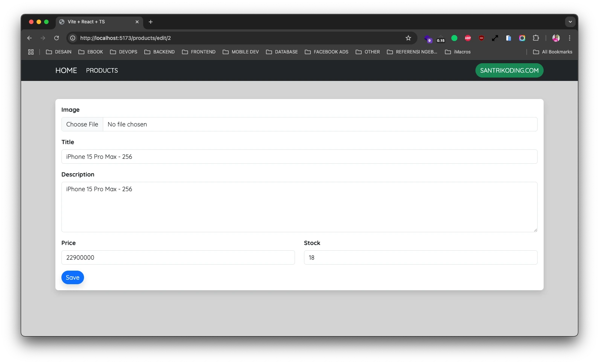Click the address bar URL
This screenshot has height=364, width=599.
pos(125,38)
